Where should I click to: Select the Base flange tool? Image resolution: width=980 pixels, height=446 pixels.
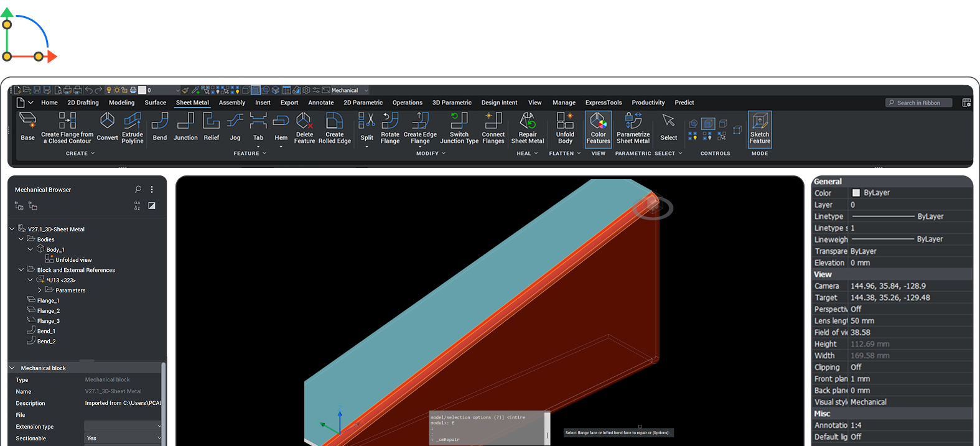(28, 128)
